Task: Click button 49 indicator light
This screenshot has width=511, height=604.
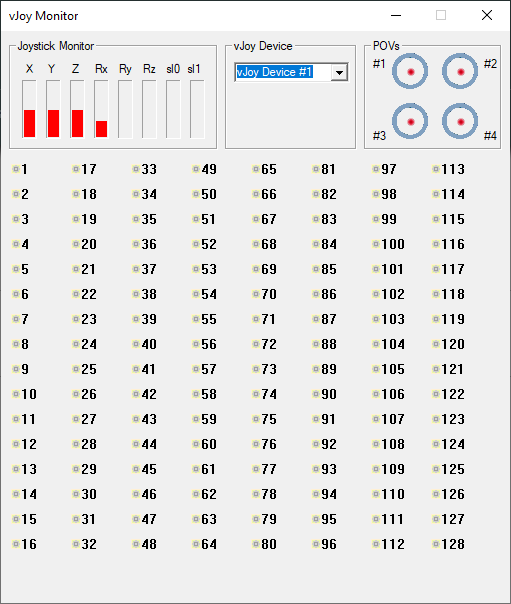Action: (196, 169)
